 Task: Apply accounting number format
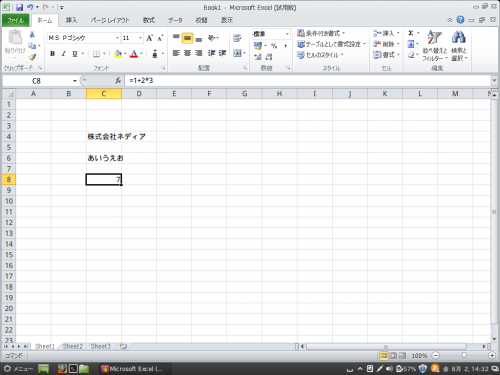[x=258, y=46]
